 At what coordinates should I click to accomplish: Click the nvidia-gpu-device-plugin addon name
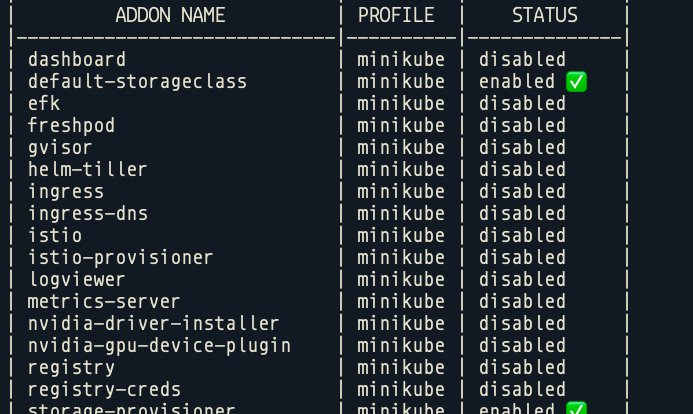click(x=159, y=346)
